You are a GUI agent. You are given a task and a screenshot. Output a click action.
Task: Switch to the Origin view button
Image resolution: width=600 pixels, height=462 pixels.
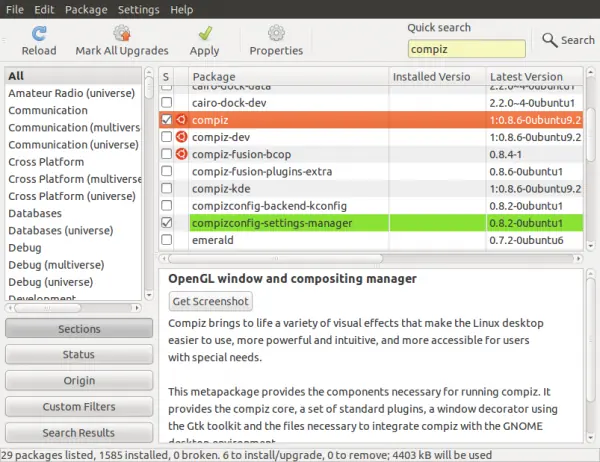tap(79, 380)
